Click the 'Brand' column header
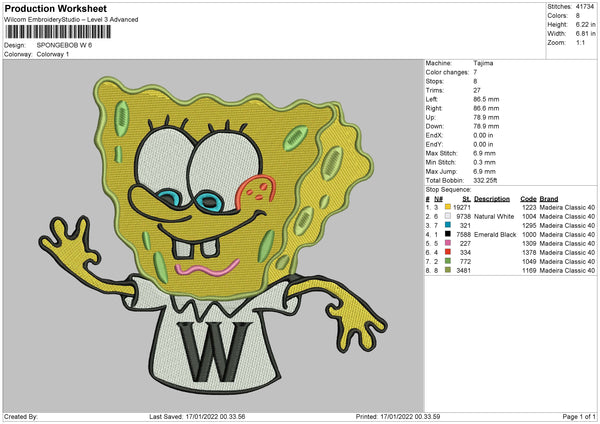 point(549,199)
